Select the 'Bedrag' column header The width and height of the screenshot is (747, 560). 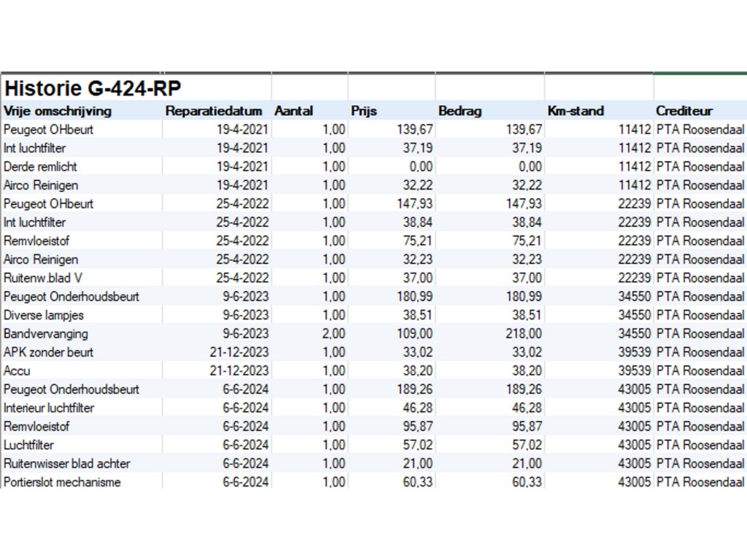point(460,111)
